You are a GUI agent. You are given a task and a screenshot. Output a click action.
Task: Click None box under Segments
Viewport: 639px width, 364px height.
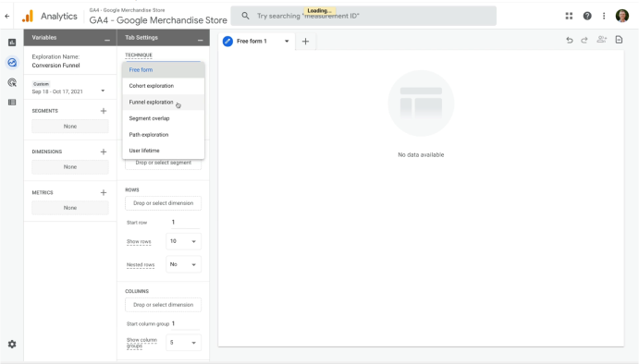pyautogui.click(x=70, y=127)
